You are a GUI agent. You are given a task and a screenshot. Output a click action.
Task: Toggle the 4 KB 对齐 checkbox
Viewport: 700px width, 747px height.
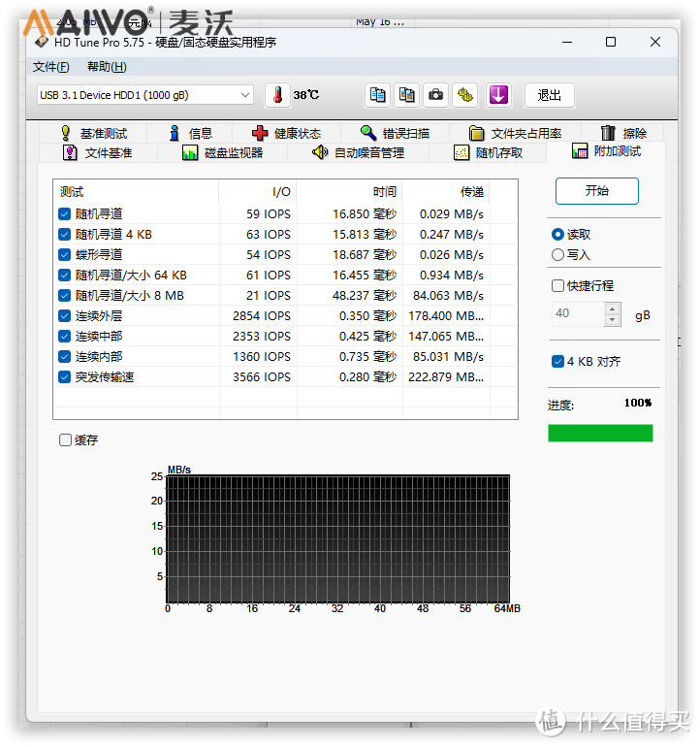click(557, 362)
